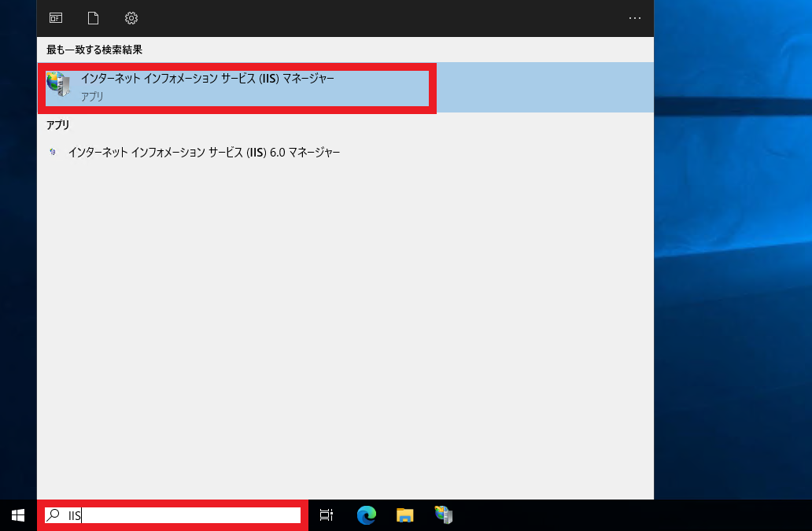Focus the taskbar search box containing IIS
The height and width of the screenshot is (531, 812).
(x=172, y=515)
